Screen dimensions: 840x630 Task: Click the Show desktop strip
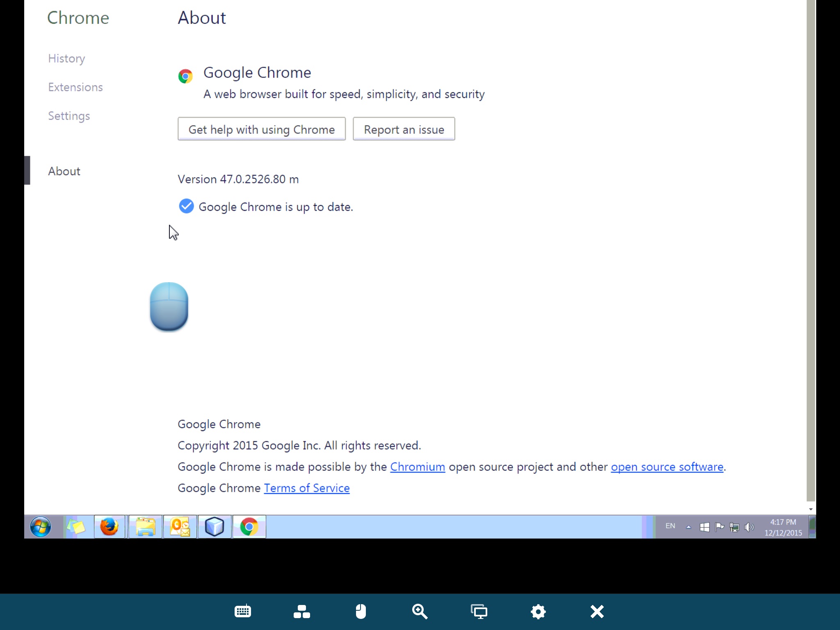click(813, 527)
